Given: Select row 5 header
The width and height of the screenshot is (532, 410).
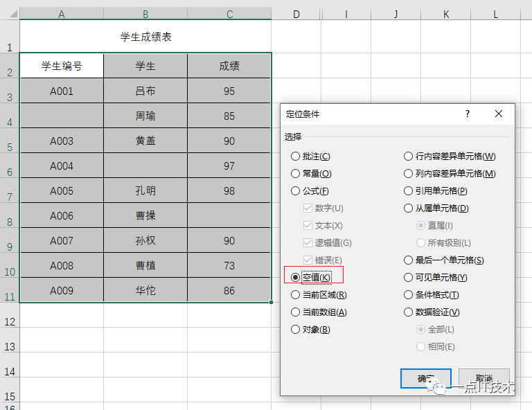Looking at the screenshot, I should pyautogui.click(x=10, y=141).
